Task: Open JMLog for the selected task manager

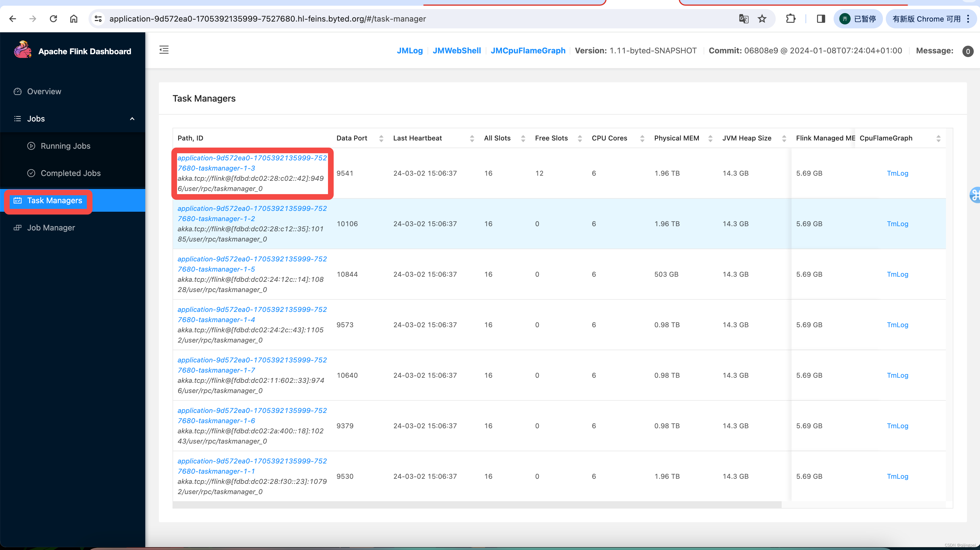Action: click(409, 51)
